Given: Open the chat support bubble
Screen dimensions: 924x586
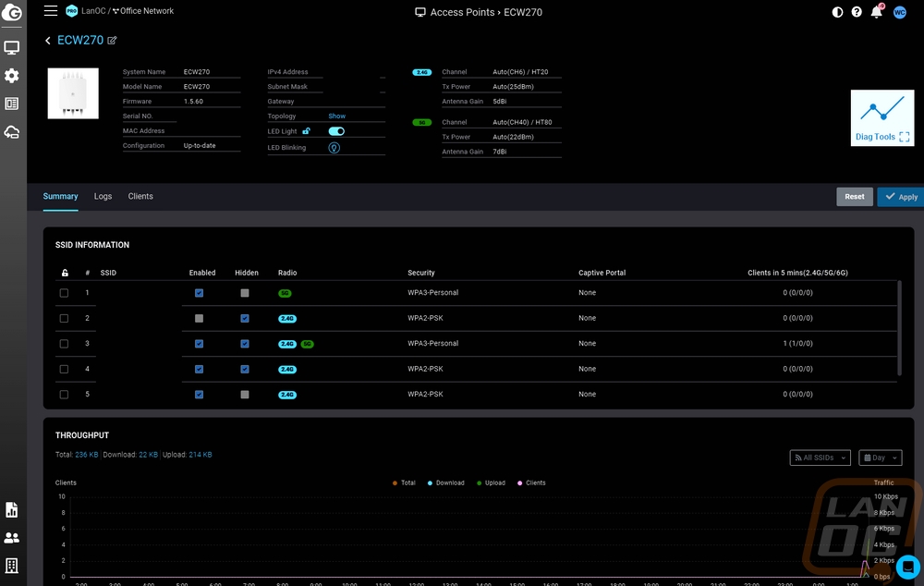Looking at the screenshot, I should tap(907, 566).
